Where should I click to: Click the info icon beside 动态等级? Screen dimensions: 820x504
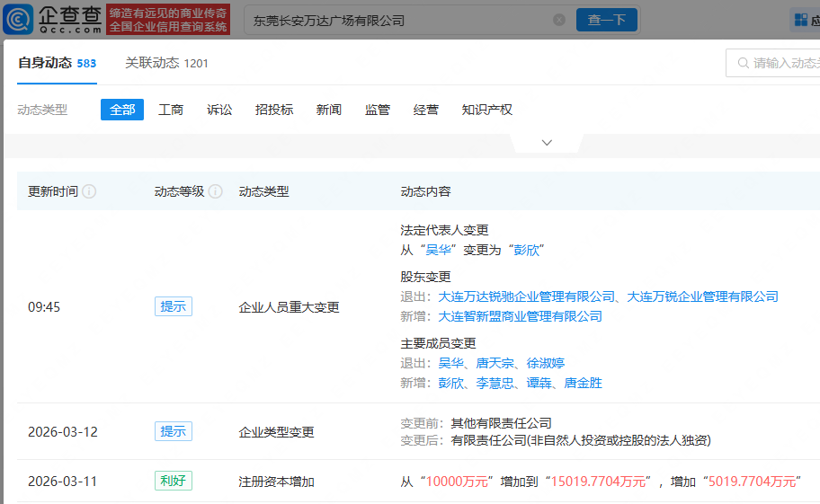pos(216,191)
